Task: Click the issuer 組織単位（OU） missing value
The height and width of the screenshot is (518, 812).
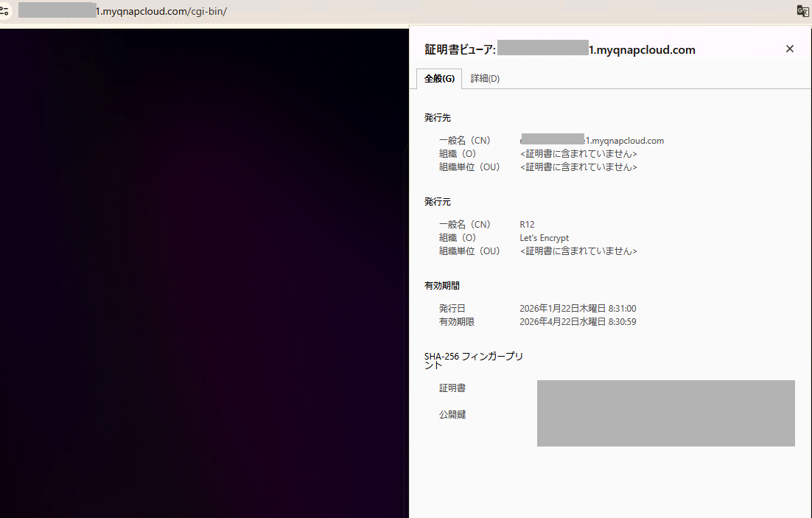Action: (578, 251)
